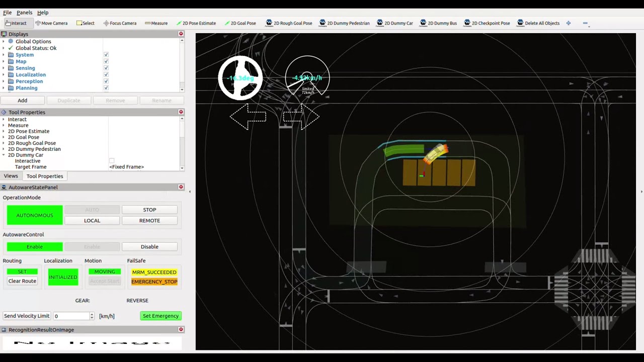Click the minus icon to remove tool
The image size is (644, 362).
tap(585, 23)
